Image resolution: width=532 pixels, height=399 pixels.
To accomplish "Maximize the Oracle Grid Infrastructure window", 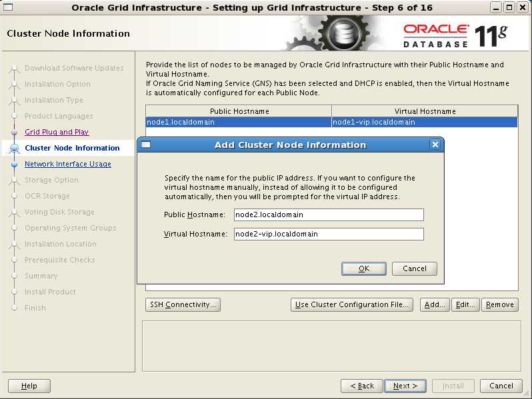I will pyautogui.click(x=509, y=7).
